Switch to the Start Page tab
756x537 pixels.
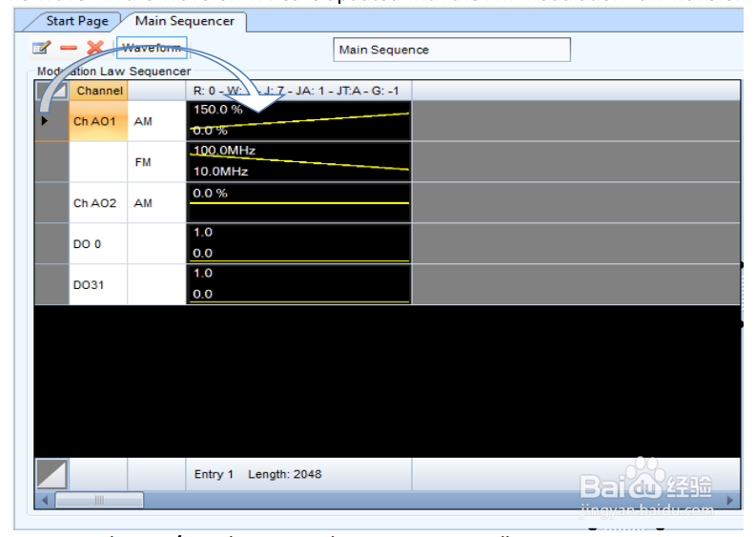click(x=76, y=21)
